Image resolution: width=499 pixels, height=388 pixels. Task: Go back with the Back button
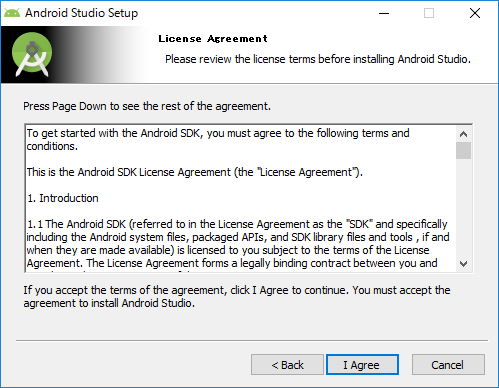287,365
